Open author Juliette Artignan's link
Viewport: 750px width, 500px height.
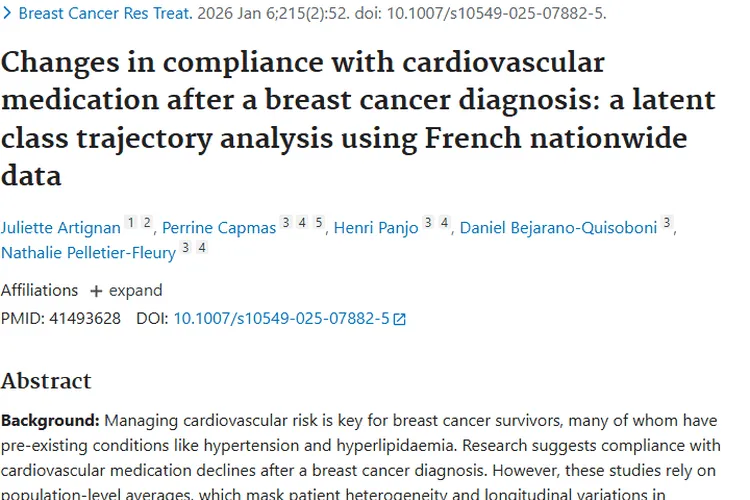tap(60, 228)
